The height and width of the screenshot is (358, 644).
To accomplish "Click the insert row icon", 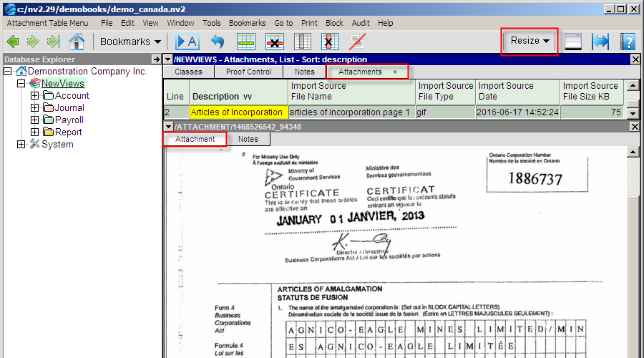I will (x=247, y=42).
